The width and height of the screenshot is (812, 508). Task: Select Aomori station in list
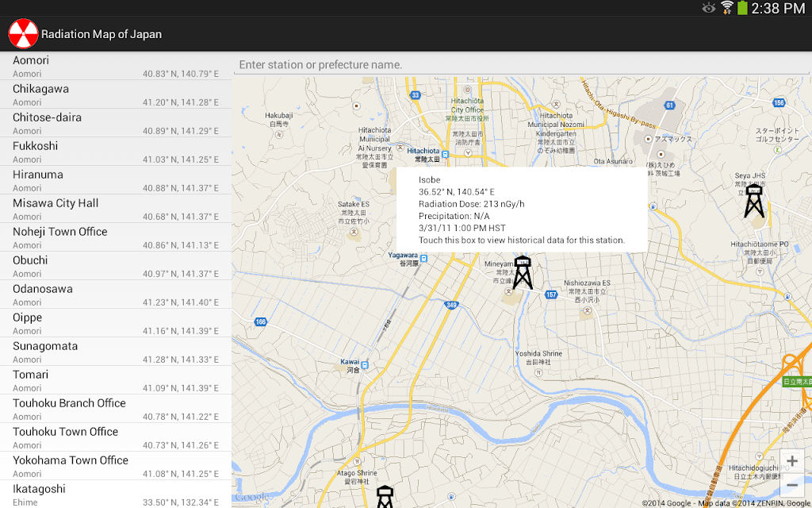pyautogui.click(x=116, y=66)
